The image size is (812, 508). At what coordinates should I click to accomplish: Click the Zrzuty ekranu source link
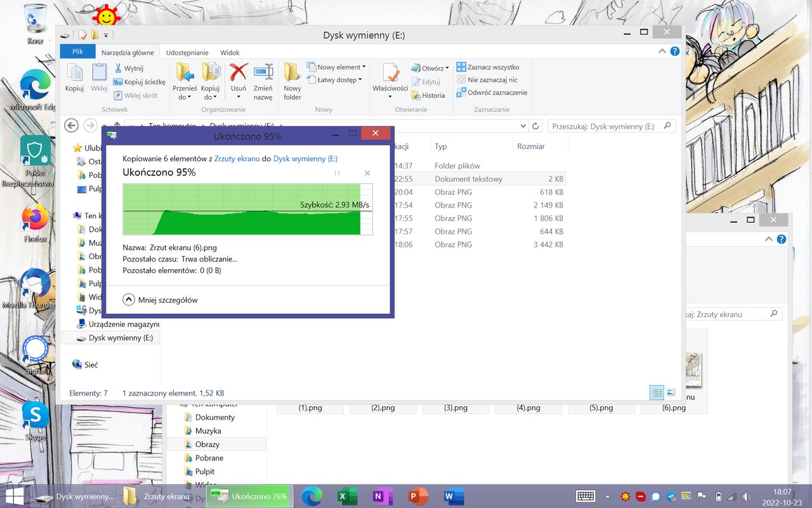[237, 159]
